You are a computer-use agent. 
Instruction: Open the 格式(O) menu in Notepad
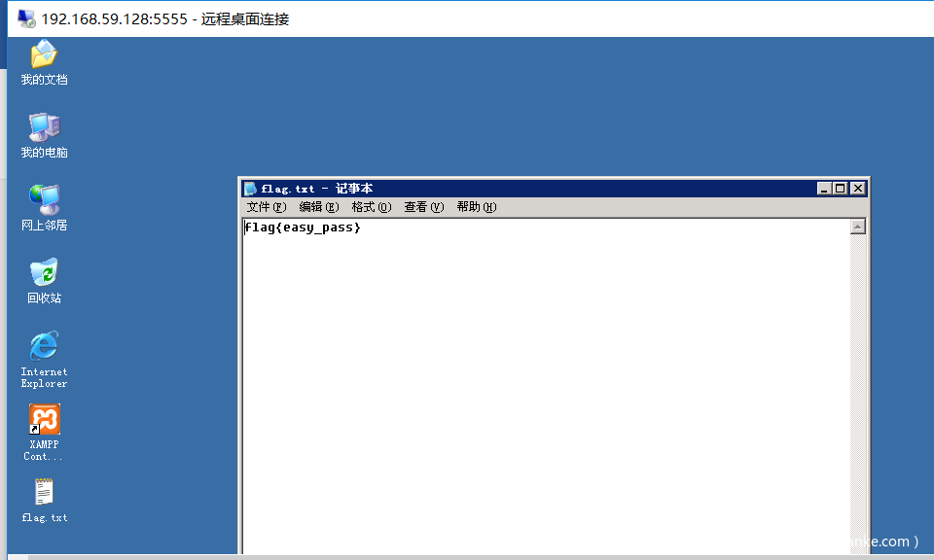(371, 207)
